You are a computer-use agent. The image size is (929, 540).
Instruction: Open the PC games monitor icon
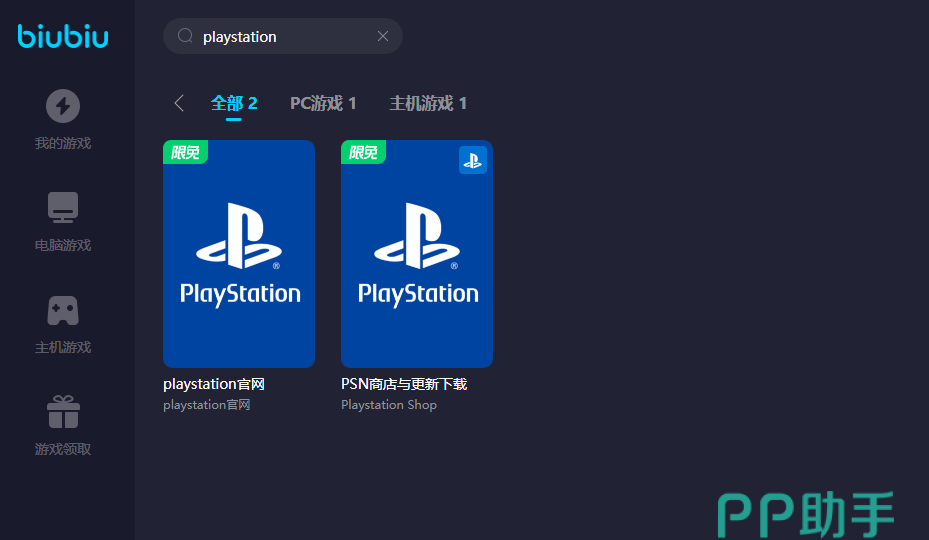[x=63, y=208]
